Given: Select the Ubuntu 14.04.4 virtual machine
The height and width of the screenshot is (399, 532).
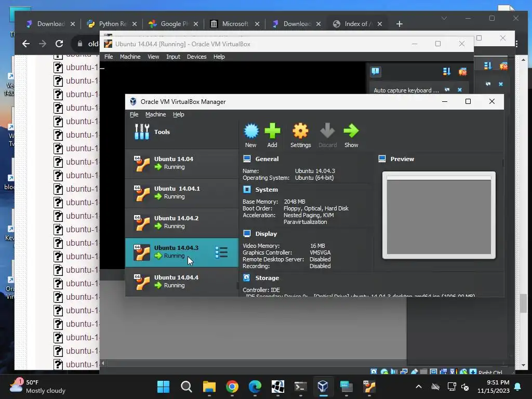Looking at the screenshot, I should pos(182,282).
